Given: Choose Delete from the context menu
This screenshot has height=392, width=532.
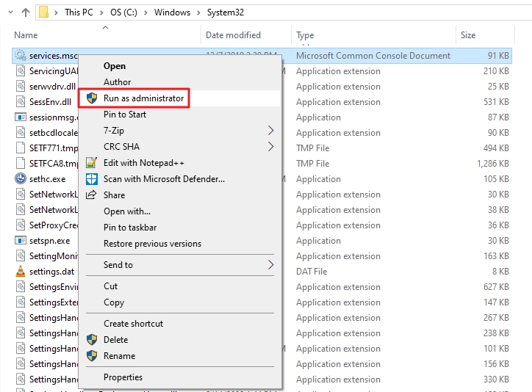Looking at the screenshot, I should tap(115, 340).
